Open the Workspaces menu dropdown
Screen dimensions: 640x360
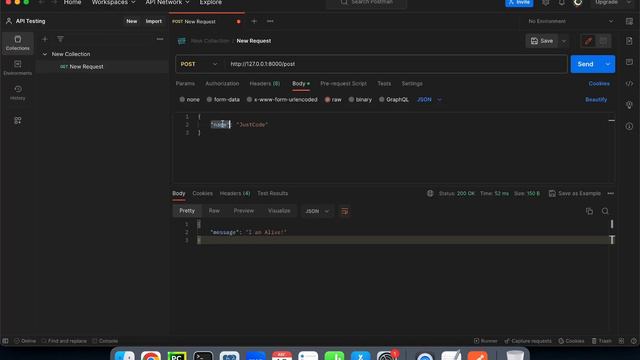click(x=113, y=2)
